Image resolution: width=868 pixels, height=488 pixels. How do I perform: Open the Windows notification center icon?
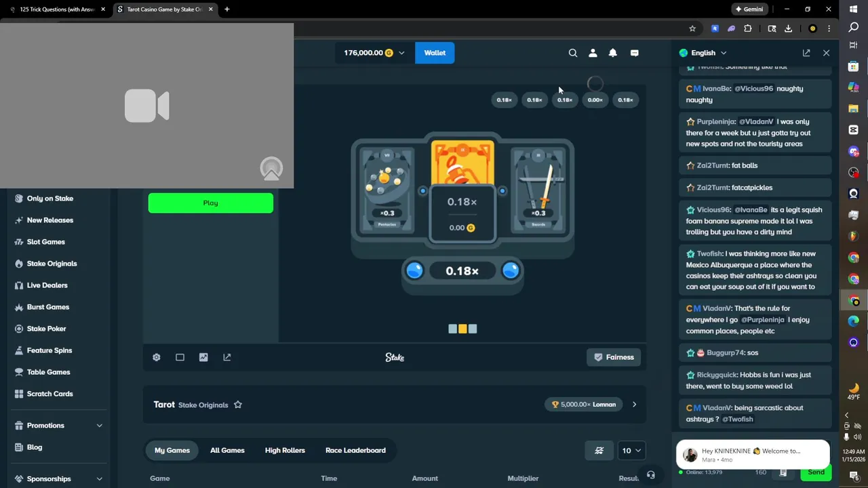click(x=854, y=476)
